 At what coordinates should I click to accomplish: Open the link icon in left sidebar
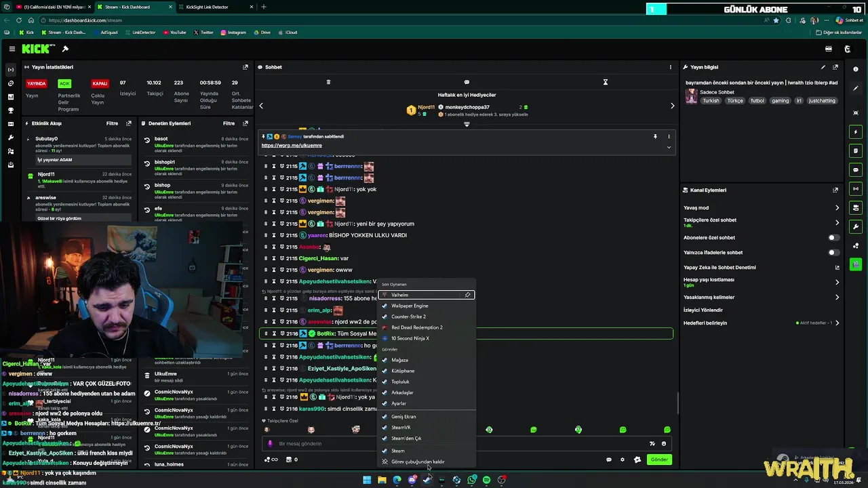pyautogui.click(x=10, y=83)
